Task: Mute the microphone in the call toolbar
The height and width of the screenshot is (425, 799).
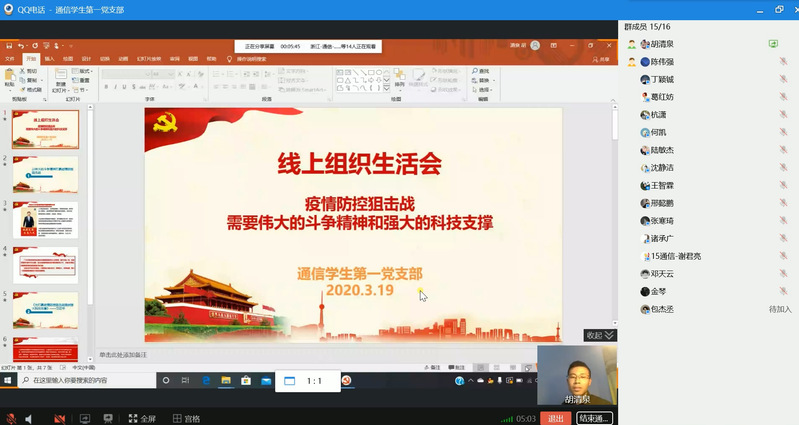Action: [10, 418]
